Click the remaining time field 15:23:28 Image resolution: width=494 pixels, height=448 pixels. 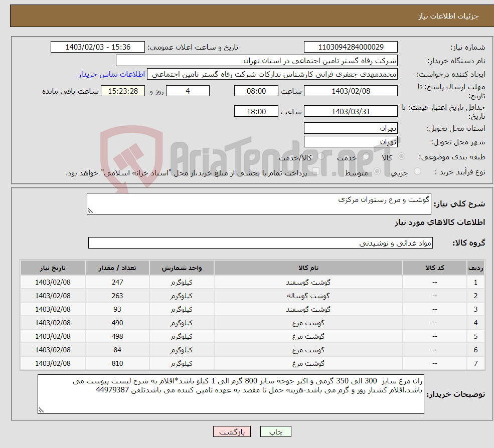(123, 91)
